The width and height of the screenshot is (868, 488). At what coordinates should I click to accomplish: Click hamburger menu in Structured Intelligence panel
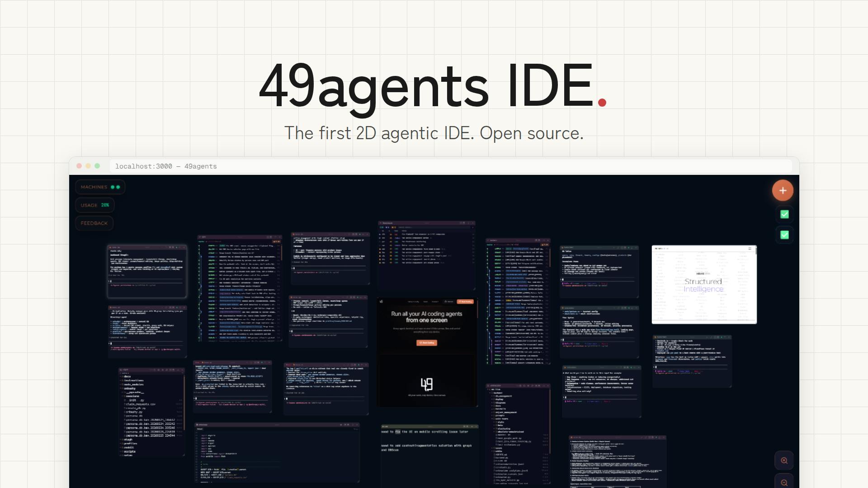(x=750, y=249)
